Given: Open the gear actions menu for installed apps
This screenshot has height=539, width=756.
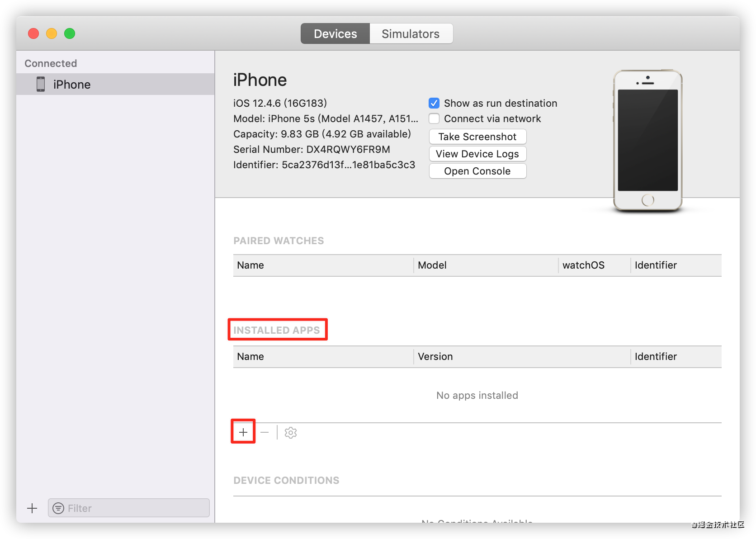Looking at the screenshot, I should 291,433.
